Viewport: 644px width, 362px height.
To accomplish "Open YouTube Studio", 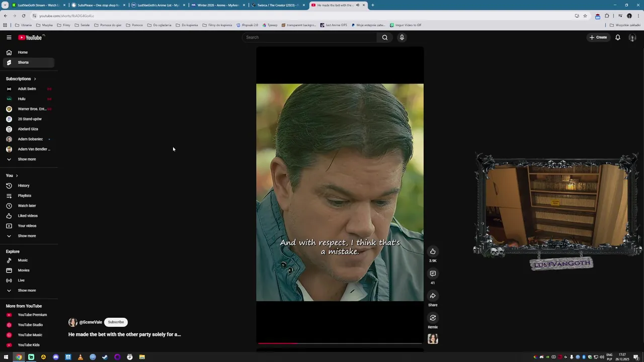I will click(x=28, y=325).
